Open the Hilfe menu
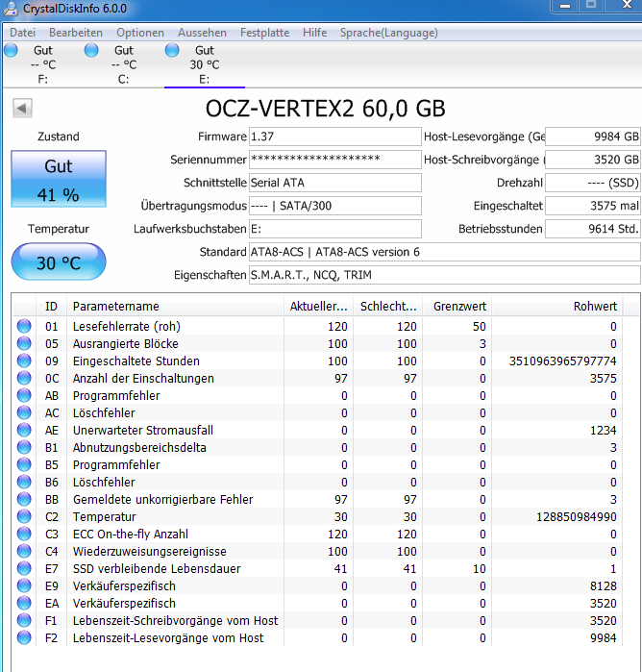The image size is (642, 672). pyautogui.click(x=314, y=33)
